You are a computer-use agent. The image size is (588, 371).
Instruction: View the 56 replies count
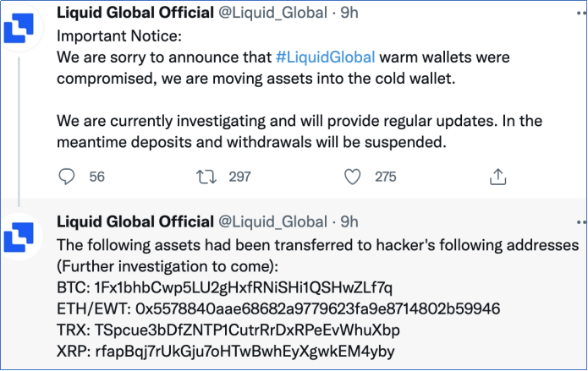click(x=96, y=177)
